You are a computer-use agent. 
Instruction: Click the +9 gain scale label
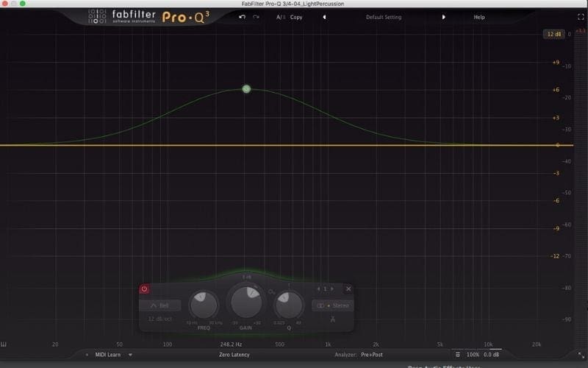(x=556, y=63)
